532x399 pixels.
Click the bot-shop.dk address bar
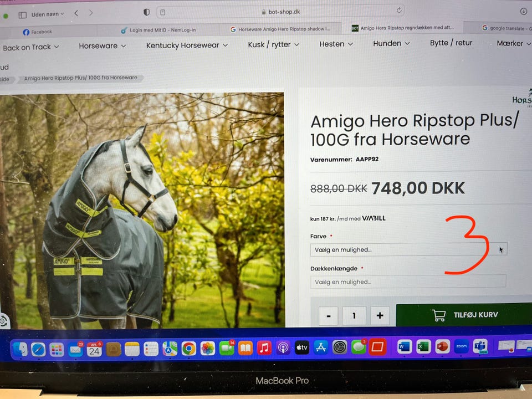coord(280,12)
